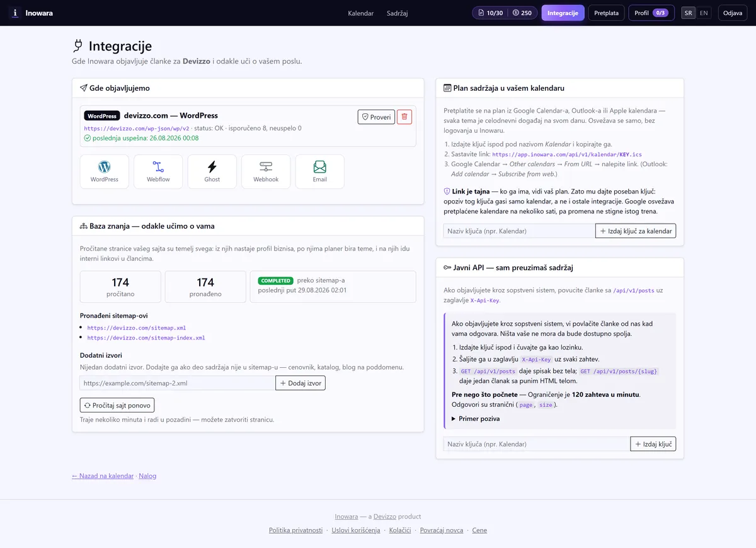Click green check icon by poslednja uspešna
Viewport: 756px width, 548px height.
87,138
